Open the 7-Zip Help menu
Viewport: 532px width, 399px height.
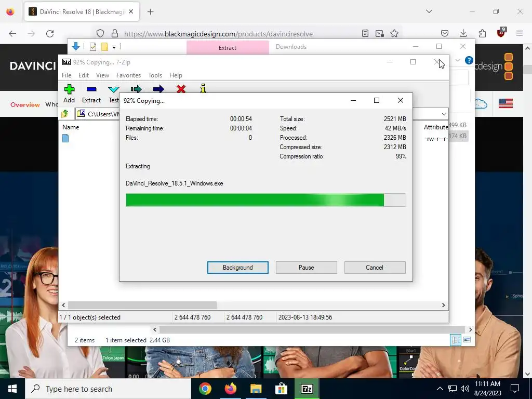tap(176, 75)
